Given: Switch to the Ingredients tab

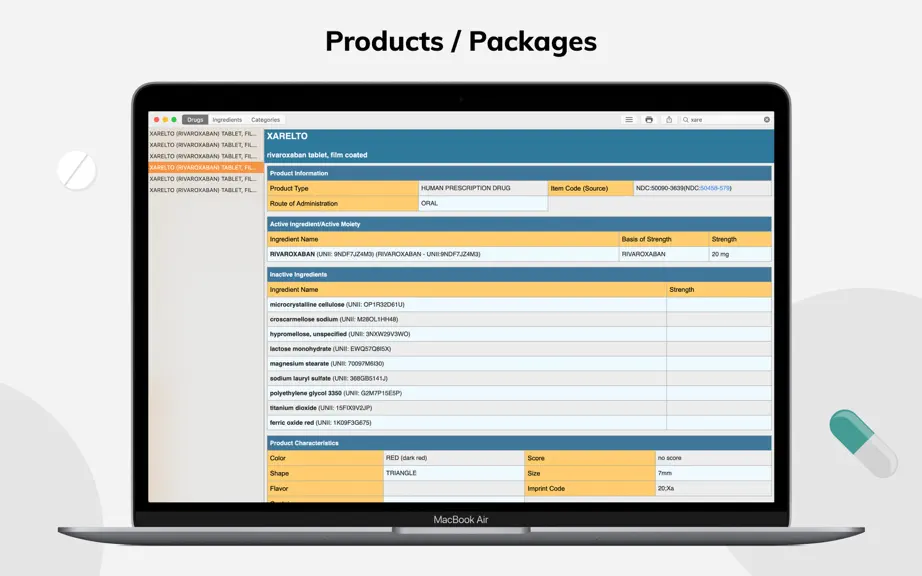Looking at the screenshot, I should [x=227, y=119].
